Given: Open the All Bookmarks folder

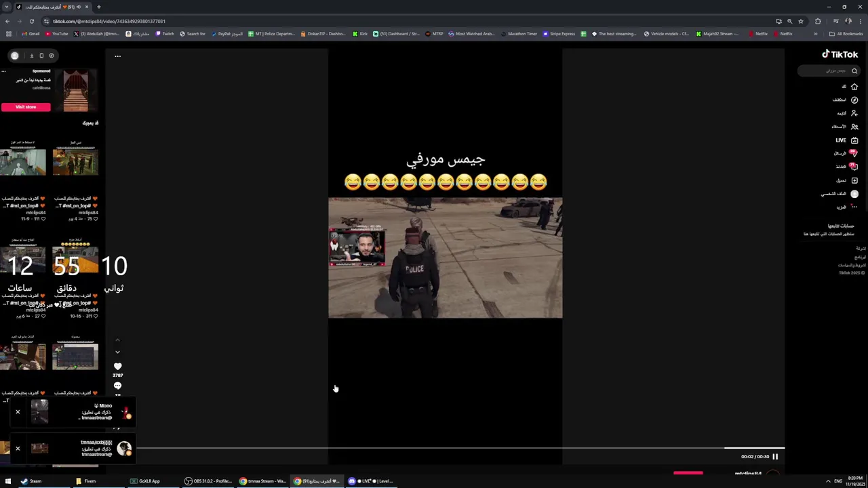Looking at the screenshot, I should [846, 34].
